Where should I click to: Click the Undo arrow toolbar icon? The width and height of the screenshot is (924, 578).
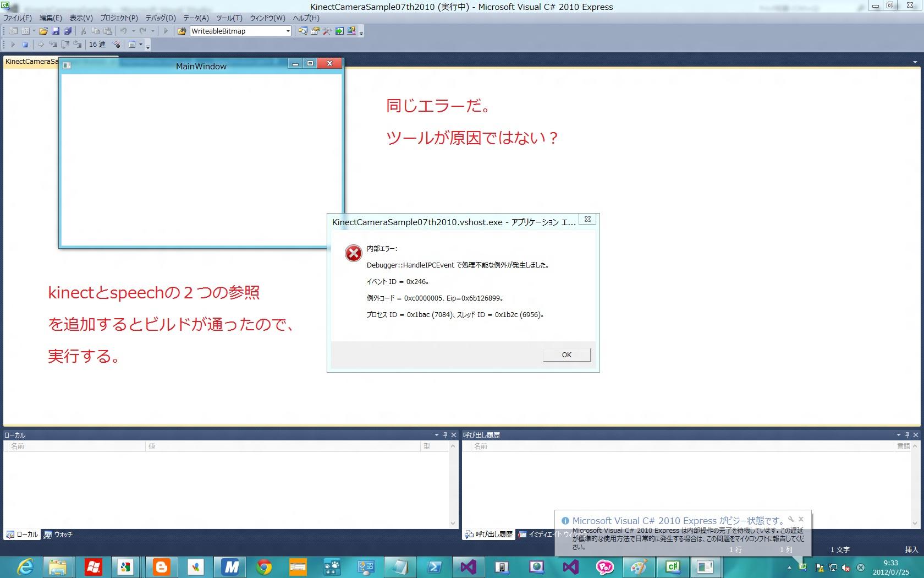point(124,31)
